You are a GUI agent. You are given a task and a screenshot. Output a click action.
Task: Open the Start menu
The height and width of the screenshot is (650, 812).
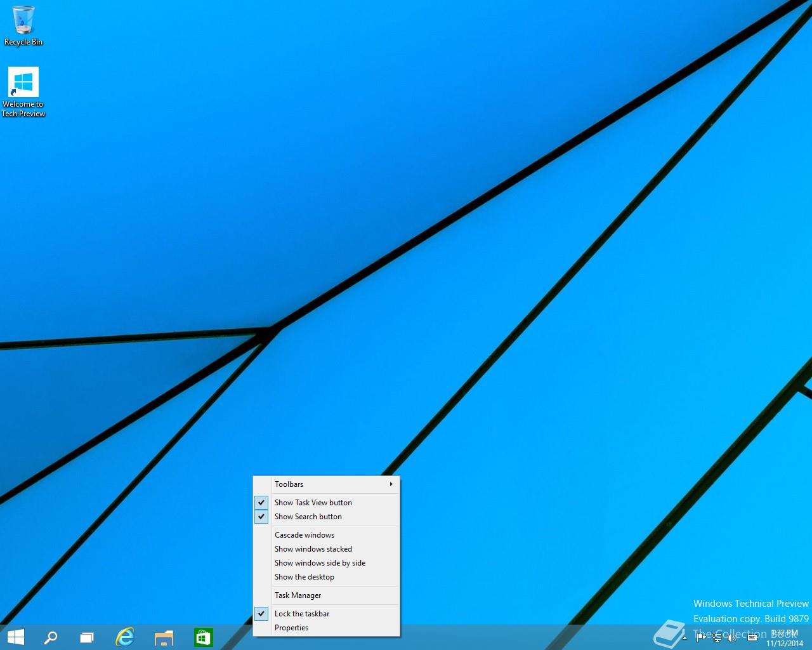15,637
